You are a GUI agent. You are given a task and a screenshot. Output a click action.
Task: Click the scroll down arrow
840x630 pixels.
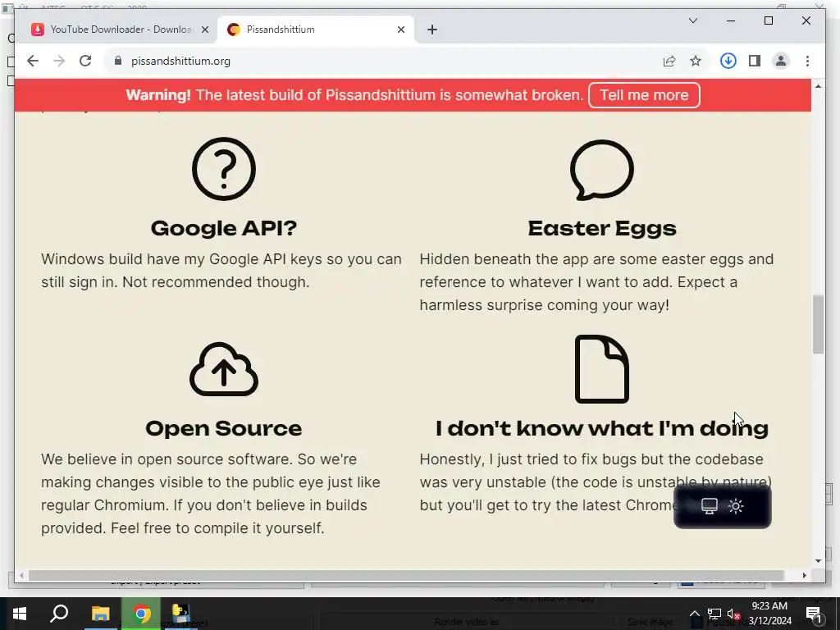coord(818,561)
